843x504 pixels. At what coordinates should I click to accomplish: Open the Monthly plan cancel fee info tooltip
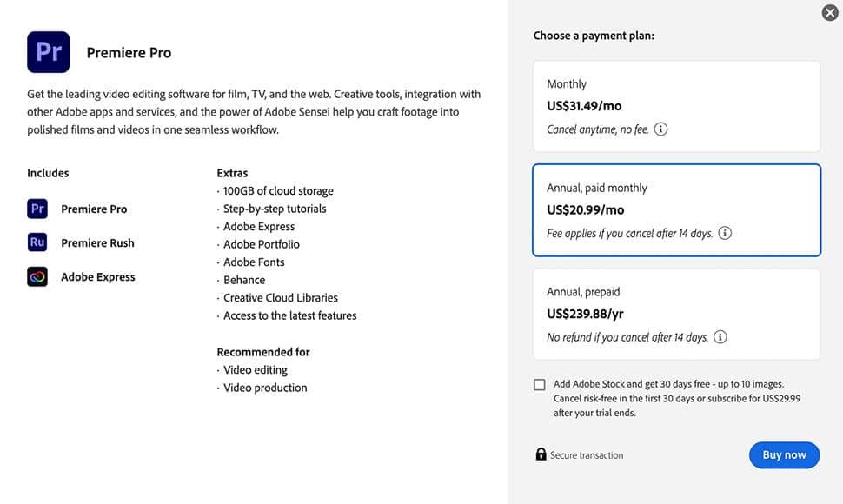pyautogui.click(x=660, y=128)
